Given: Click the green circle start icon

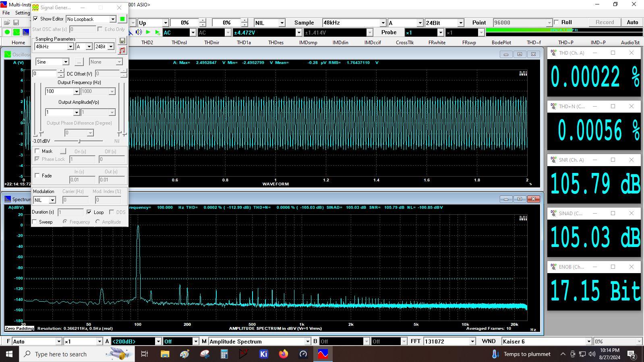Looking at the screenshot, I should coord(7,33).
